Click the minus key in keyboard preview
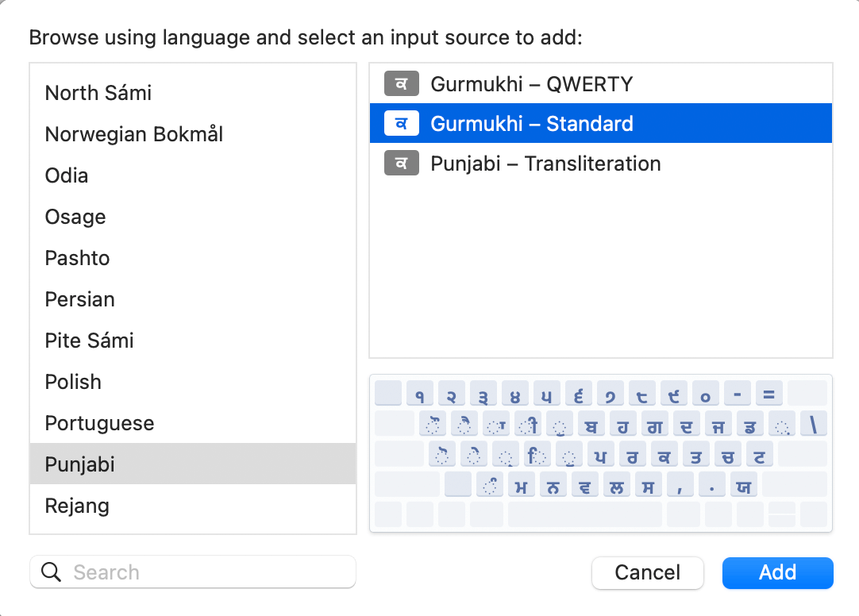Image resolution: width=859 pixels, height=616 pixels. click(737, 393)
